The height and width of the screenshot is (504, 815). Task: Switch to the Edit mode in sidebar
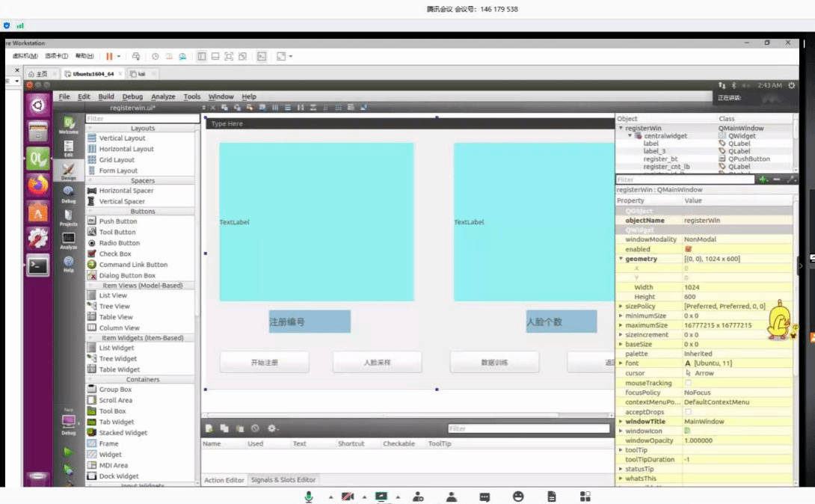pos(68,149)
